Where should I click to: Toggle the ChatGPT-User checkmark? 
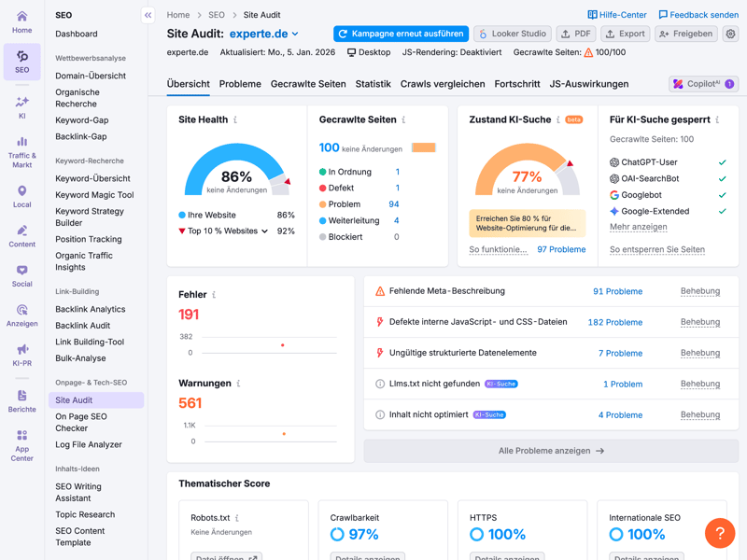click(722, 162)
